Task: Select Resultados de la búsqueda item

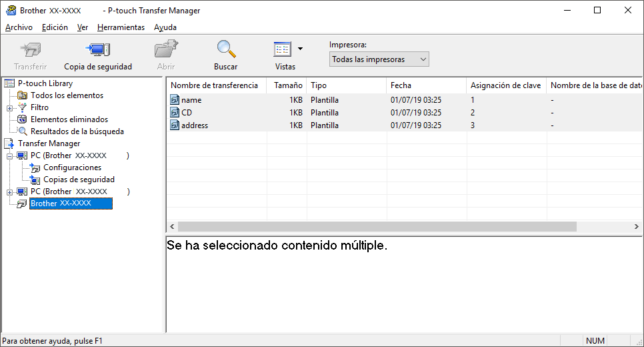Action: pyautogui.click(x=77, y=131)
